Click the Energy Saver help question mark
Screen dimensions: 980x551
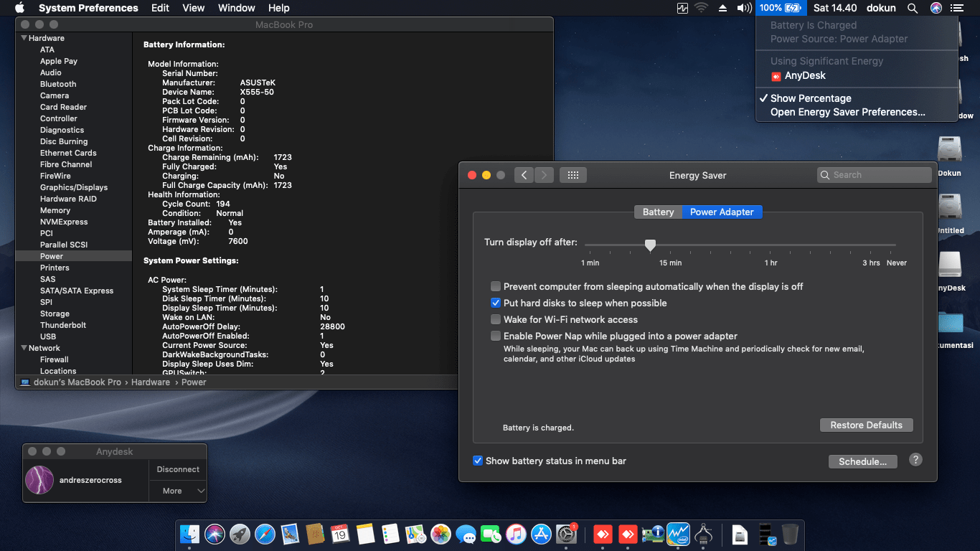coord(915,460)
